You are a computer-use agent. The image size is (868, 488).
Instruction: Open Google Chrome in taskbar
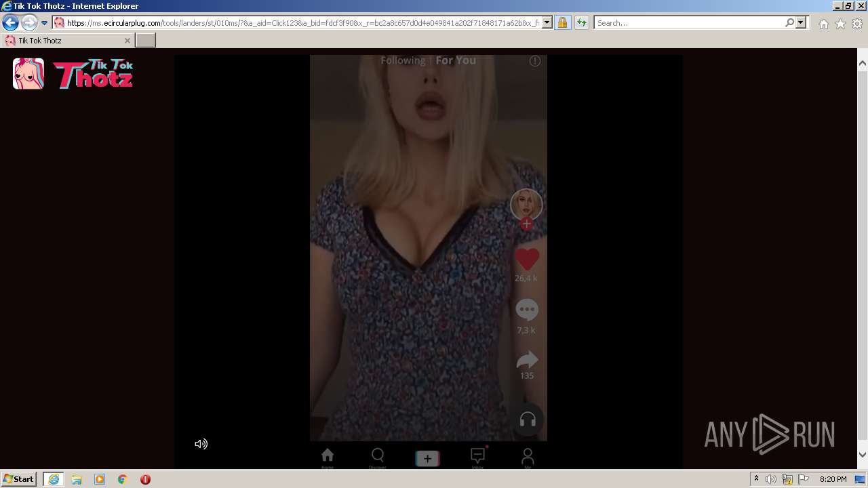click(123, 479)
